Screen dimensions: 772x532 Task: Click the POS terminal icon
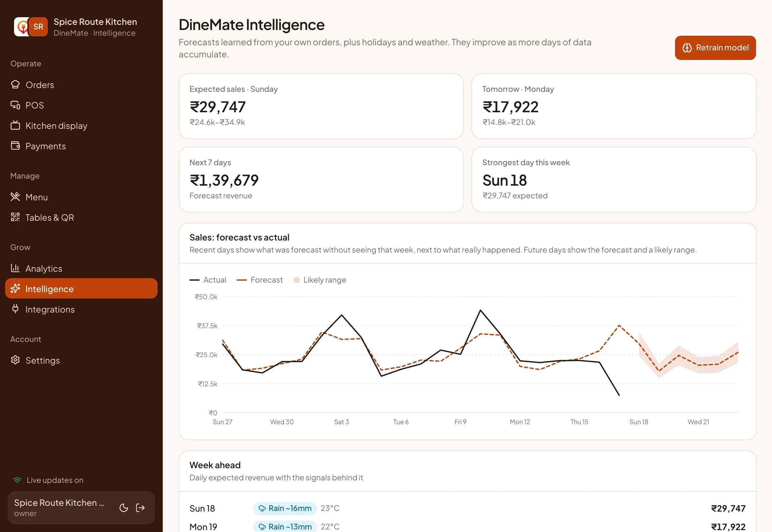tap(15, 105)
